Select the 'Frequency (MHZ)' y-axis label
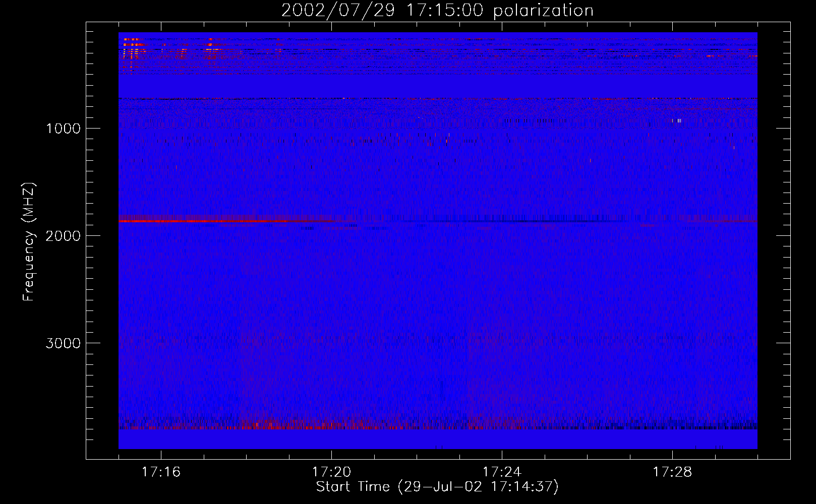This screenshot has height=504, width=816. click(x=29, y=242)
